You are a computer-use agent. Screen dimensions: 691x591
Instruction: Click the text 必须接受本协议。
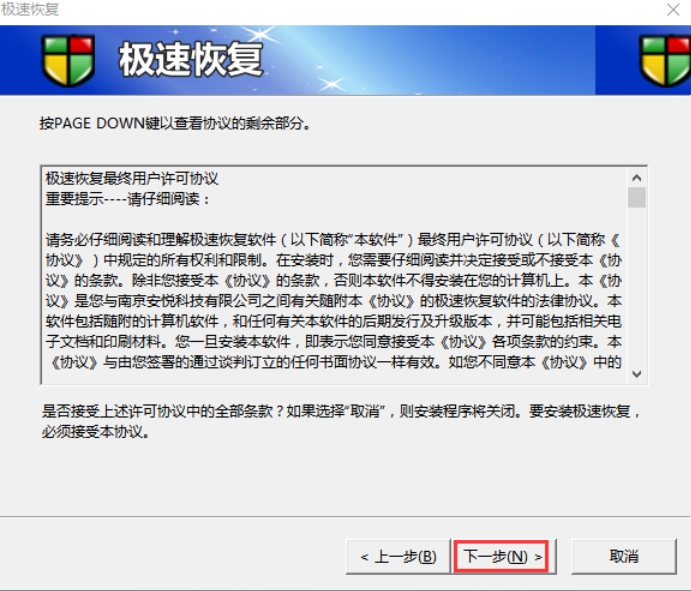(x=96, y=431)
